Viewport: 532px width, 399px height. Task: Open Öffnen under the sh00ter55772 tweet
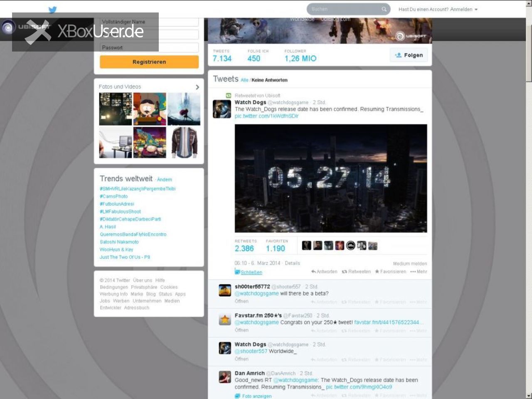point(241,301)
